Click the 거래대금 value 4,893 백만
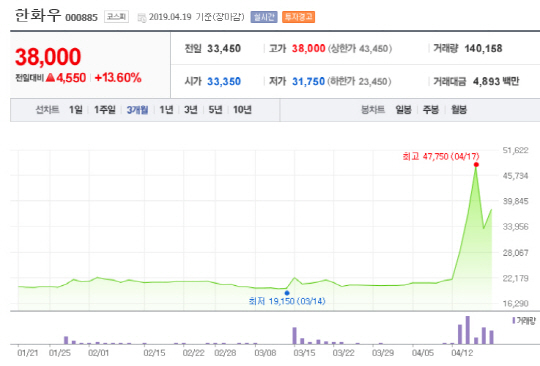540x366 pixels. [496, 82]
